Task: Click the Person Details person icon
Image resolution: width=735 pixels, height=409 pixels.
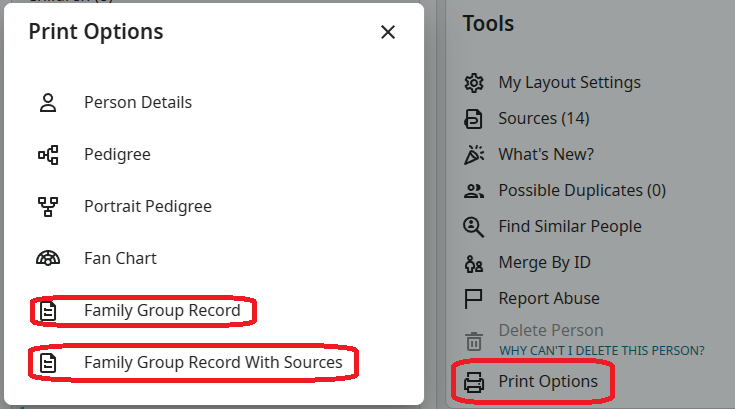Action: click(x=48, y=103)
